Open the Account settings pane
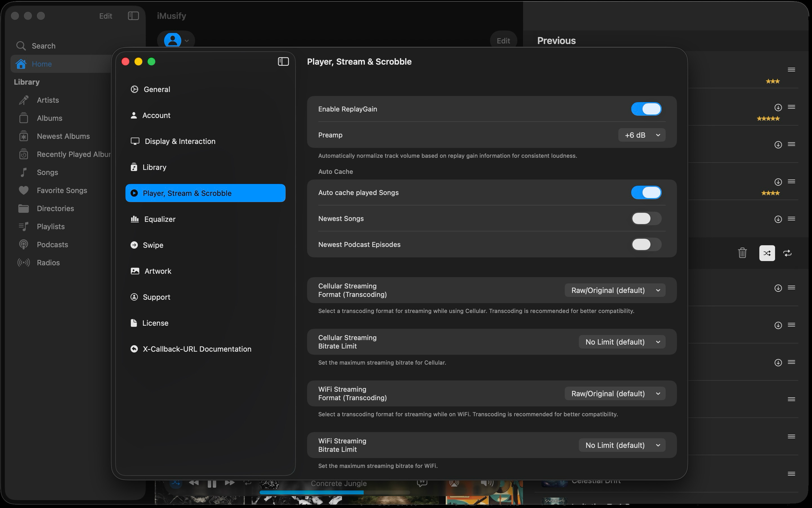The height and width of the screenshot is (508, 812). click(205, 115)
